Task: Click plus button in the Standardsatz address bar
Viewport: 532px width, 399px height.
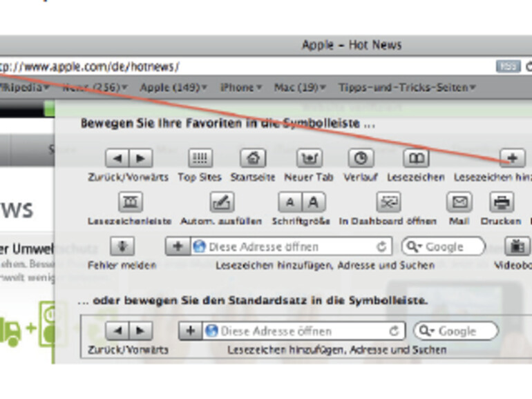Action: (x=190, y=331)
